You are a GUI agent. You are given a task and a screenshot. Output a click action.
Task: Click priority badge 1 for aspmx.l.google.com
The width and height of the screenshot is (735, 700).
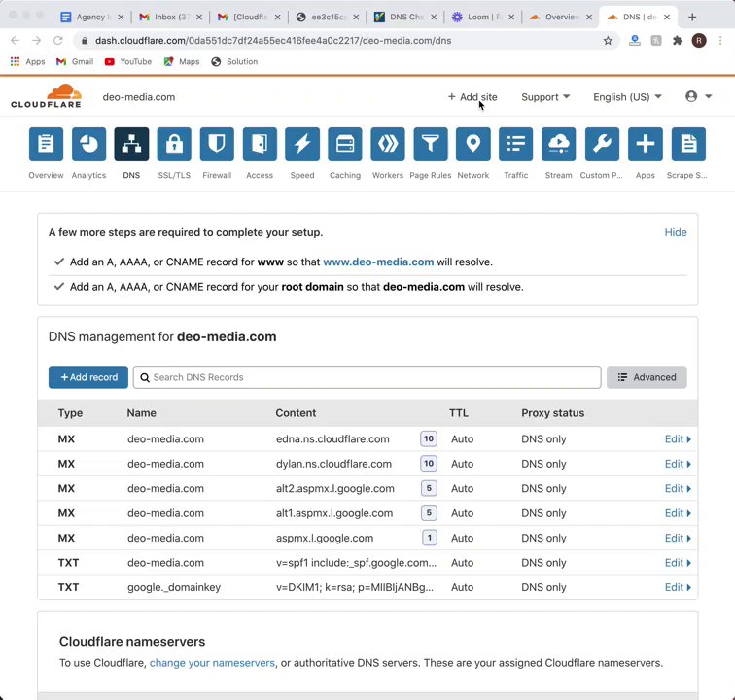[x=429, y=538]
